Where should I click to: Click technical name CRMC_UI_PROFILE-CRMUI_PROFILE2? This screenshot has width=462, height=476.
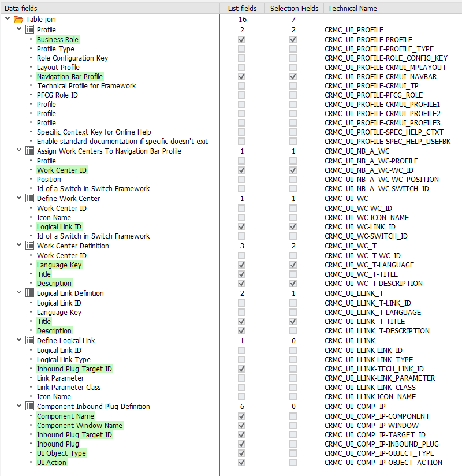coord(382,114)
